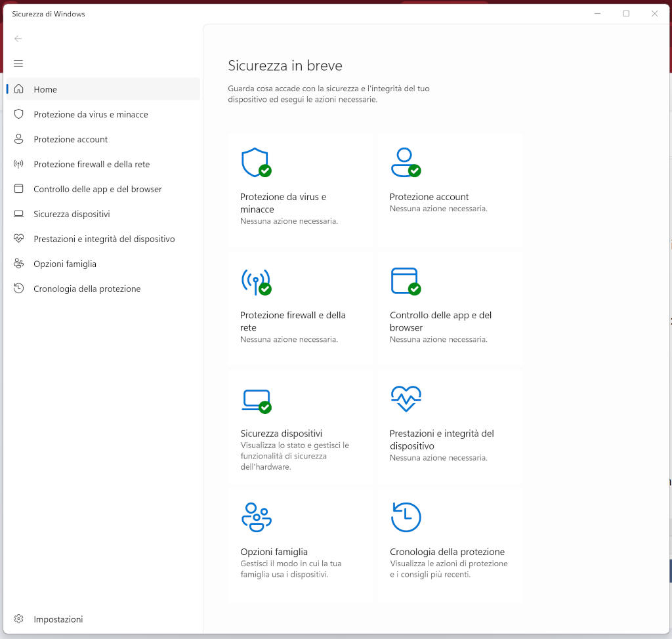Maximize the Sicurezza di Windows window
The image size is (672, 639).
pos(626,14)
